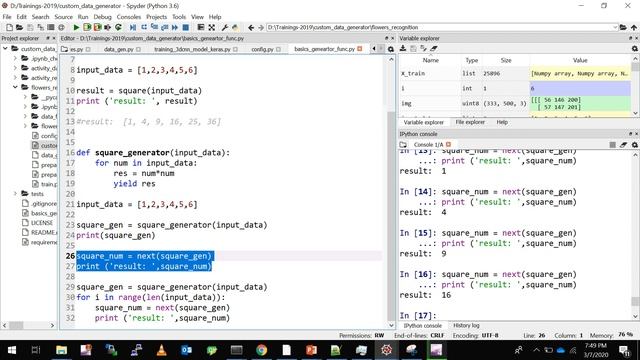Screen dimensions: 640x360
Task: Browse working directory folder icon
Action: (x=623, y=27)
